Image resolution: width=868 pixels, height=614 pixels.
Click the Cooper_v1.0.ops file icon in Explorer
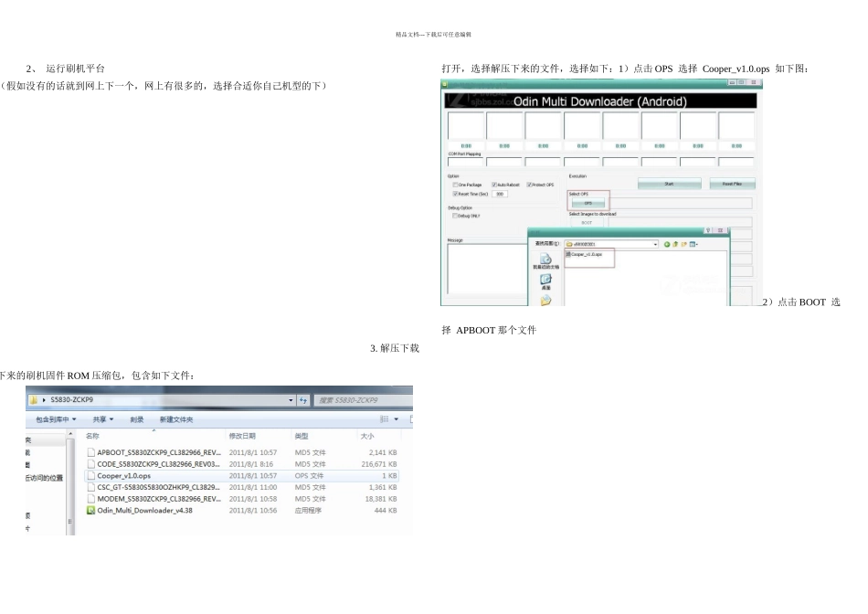[x=90, y=476]
